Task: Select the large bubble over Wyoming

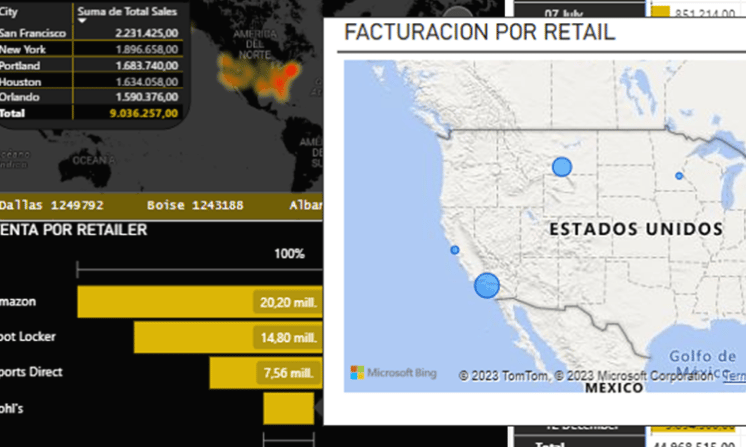Action: point(562,167)
